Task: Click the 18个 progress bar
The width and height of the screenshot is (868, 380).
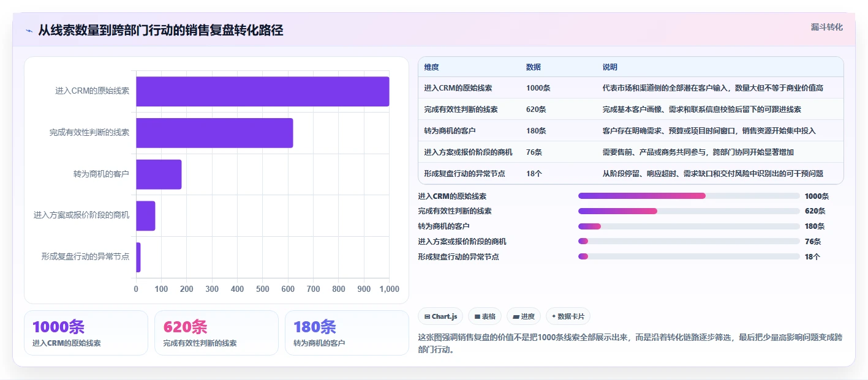Action: [x=689, y=256]
